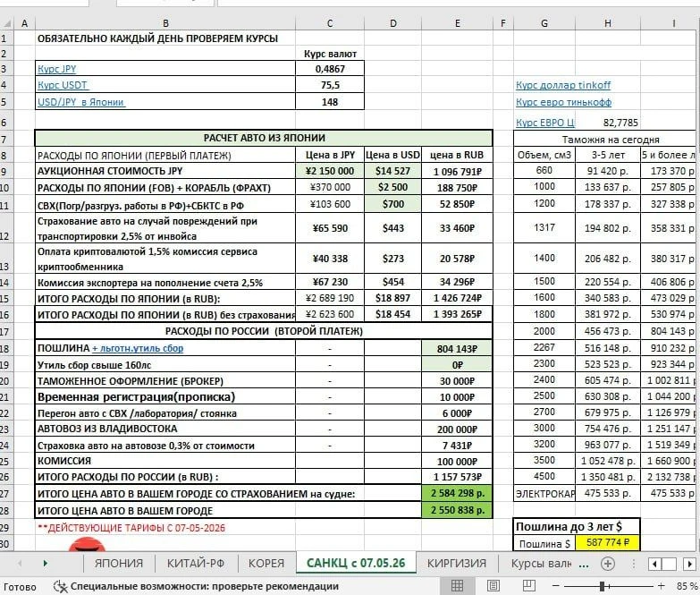Screen dimensions: 700x595
Task: Select column B header
Action: (165, 23)
